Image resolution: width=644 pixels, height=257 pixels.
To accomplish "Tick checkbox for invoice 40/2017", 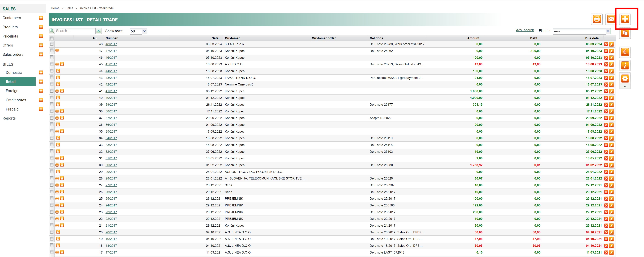I will [x=51, y=97].
